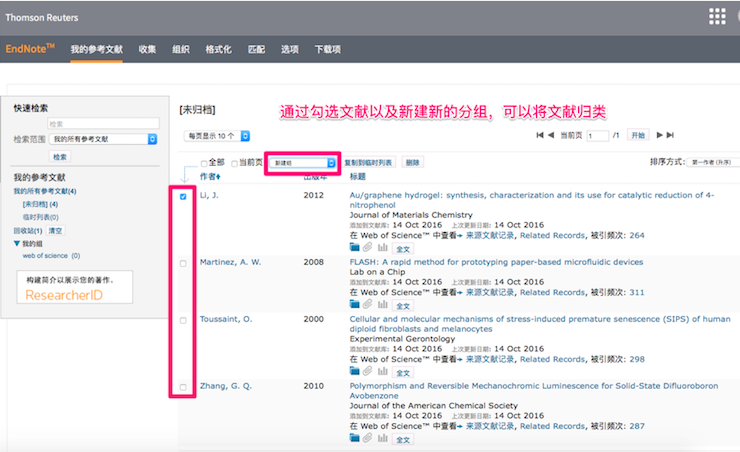740x452 pixels.
Task: Open 我的所有参考文献(4) in sidebar
Action: tap(45, 191)
